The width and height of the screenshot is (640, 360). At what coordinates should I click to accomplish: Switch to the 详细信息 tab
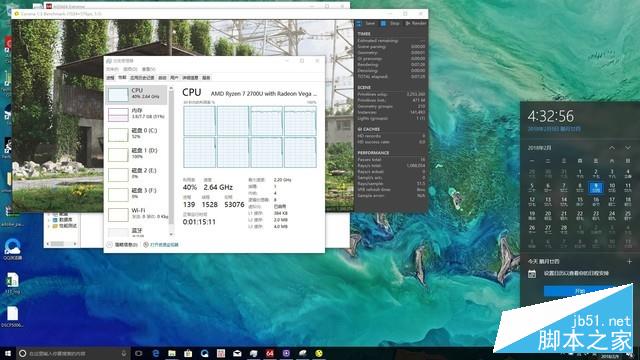click(x=190, y=78)
